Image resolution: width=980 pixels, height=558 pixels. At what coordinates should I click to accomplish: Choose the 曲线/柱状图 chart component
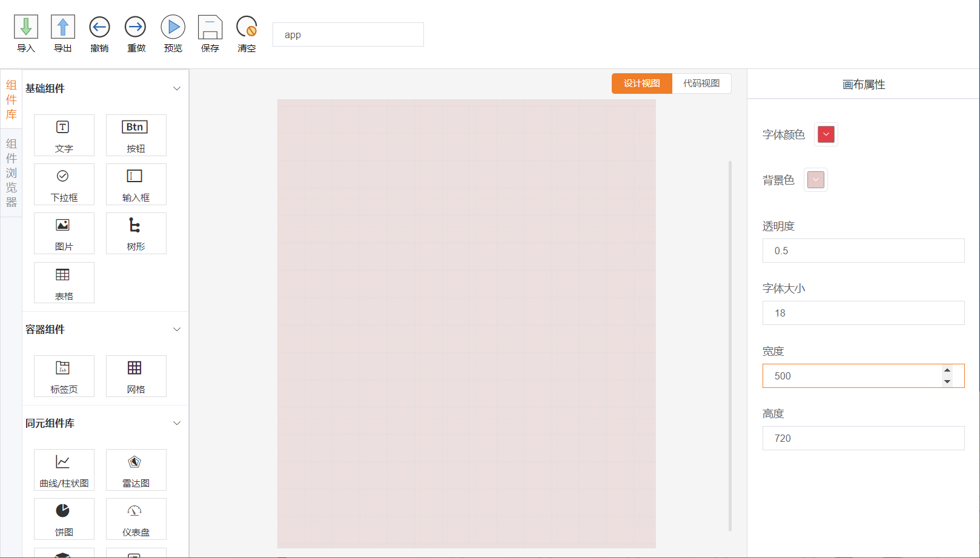coord(64,470)
